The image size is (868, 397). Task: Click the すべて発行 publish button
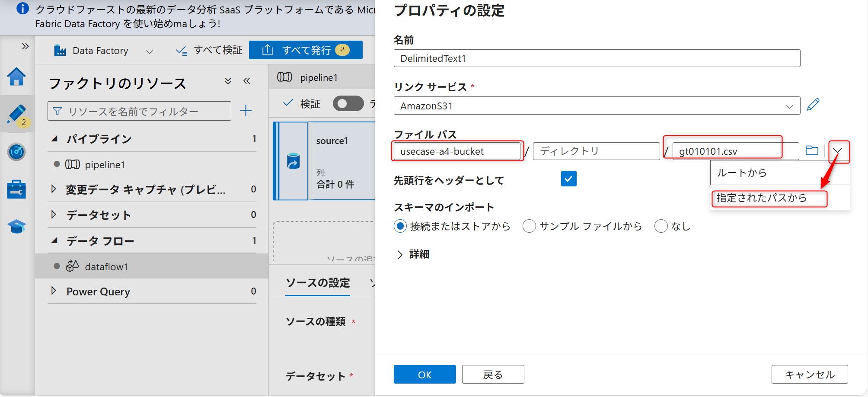click(306, 49)
